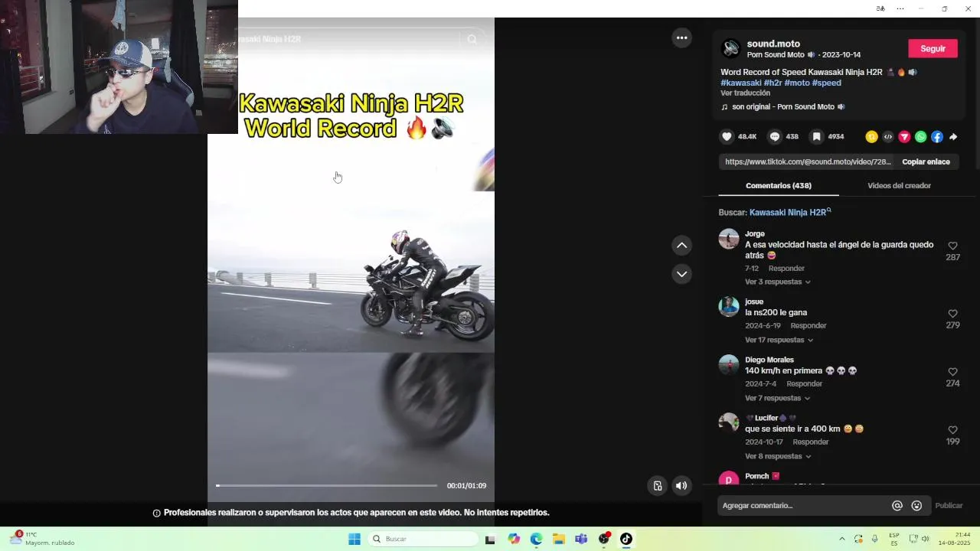Open the #kawasaki hashtag
Screen dimensions: 980x551
click(x=740, y=83)
